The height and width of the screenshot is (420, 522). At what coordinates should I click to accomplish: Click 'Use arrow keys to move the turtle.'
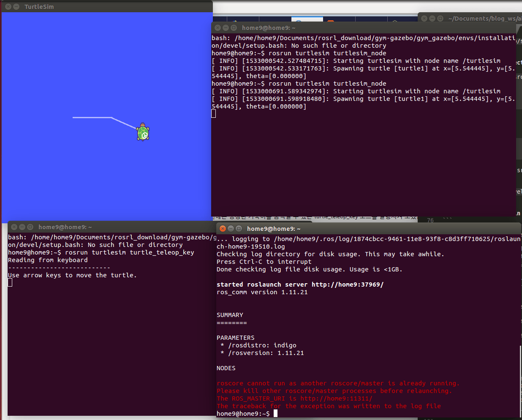click(72, 275)
